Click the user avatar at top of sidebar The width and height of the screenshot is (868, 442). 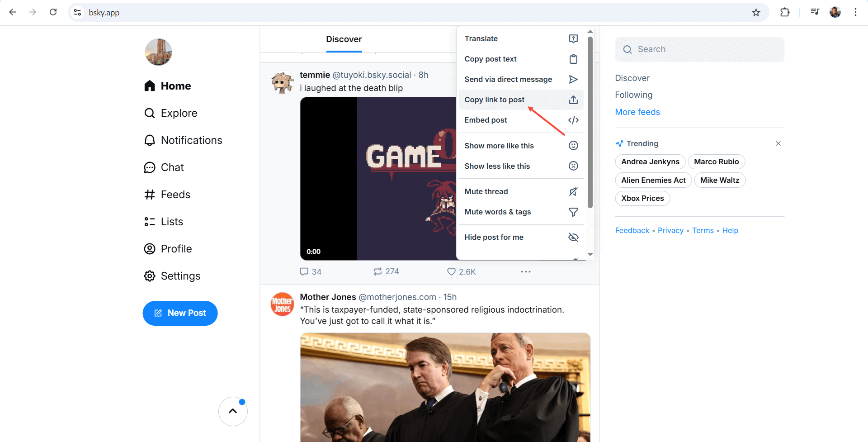point(158,52)
